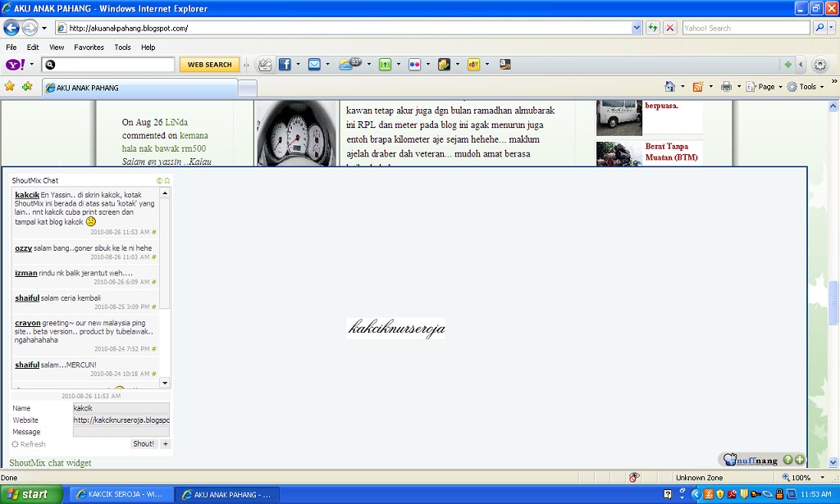The height and width of the screenshot is (504, 840).
Task: Open Yahoo toolbar gear settings
Action: coord(820,65)
